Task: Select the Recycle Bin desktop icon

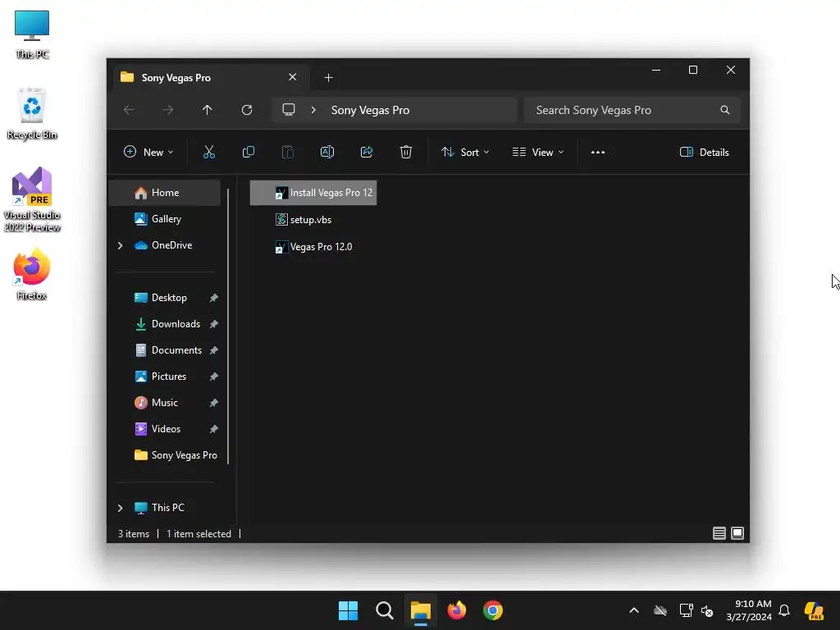Action: coord(32,113)
